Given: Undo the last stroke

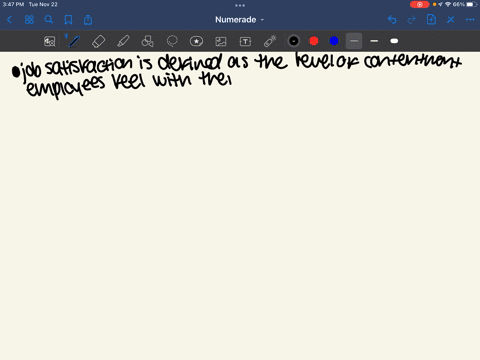Looking at the screenshot, I should 392,20.
